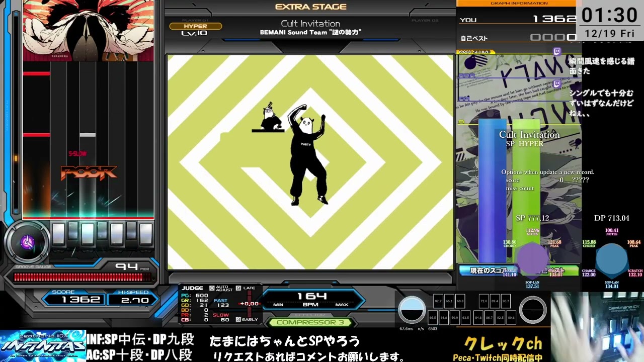
Task: Click the song jacket artwork thumbnail
Action: (x=89, y=31)
